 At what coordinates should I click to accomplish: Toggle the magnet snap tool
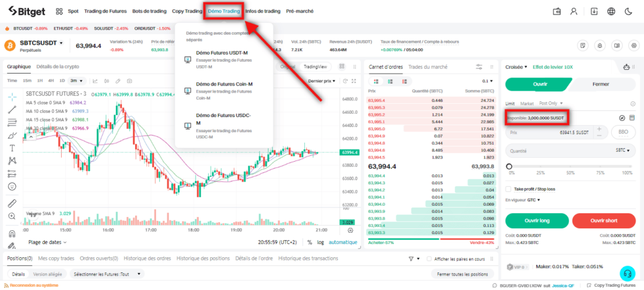pos(13,233)
